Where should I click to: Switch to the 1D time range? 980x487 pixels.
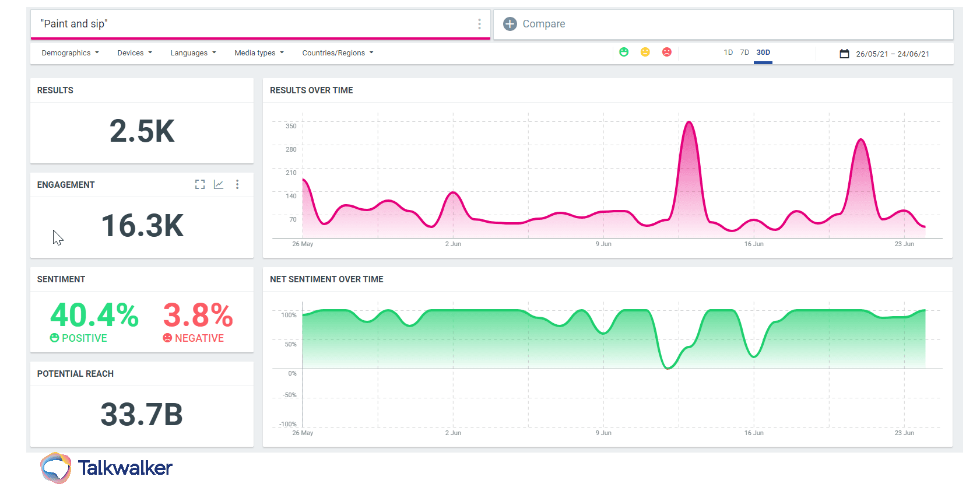[728, 52]
